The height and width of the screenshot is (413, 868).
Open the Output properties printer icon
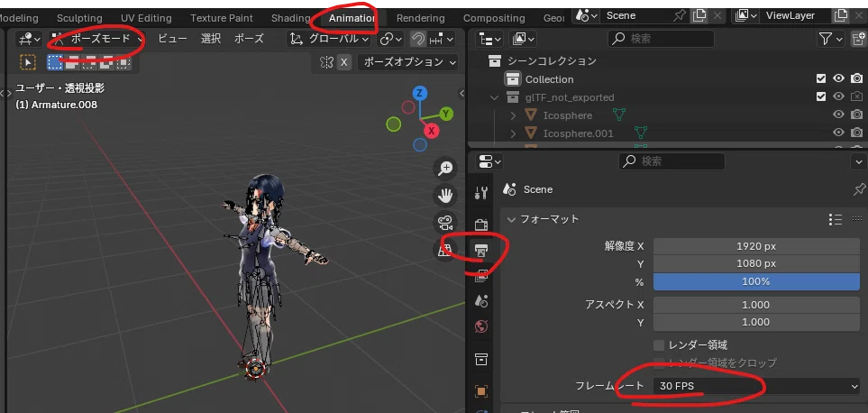[481, 251]
